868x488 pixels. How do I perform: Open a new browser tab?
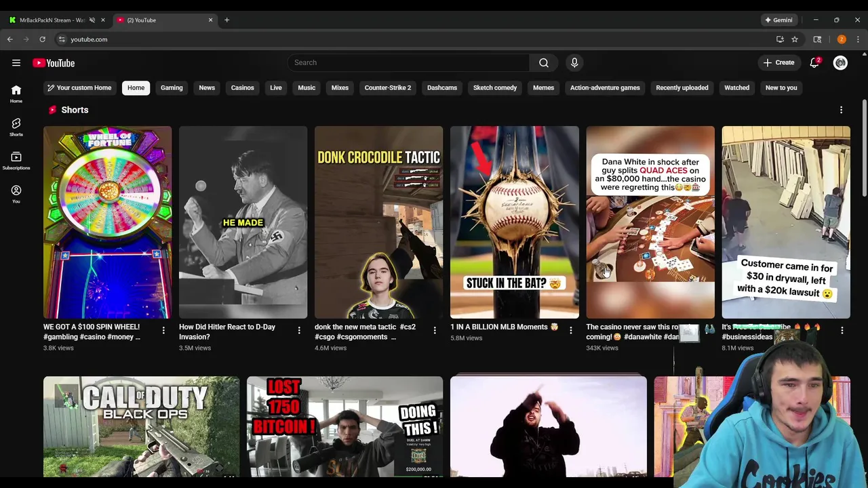pos(226,20)
